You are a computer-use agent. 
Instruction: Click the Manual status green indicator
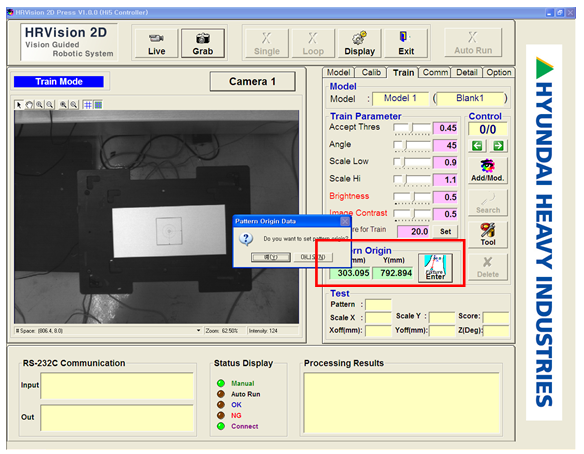[x=221, y=383]
